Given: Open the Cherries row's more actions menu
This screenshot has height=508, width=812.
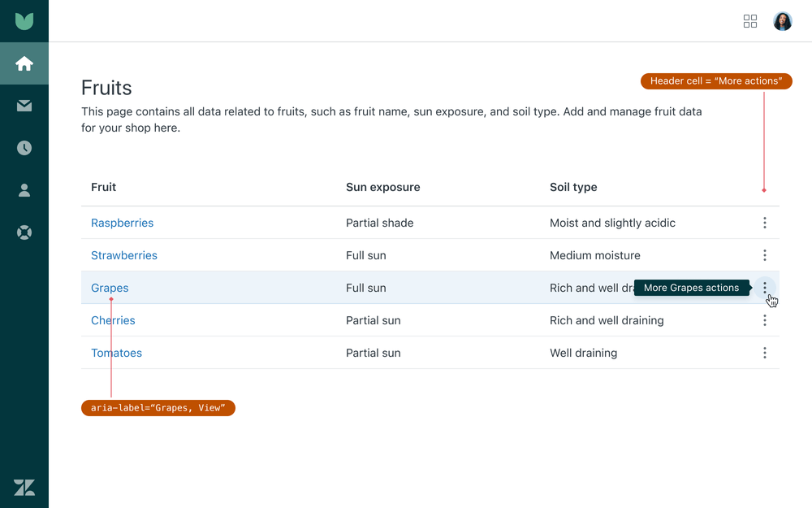Looking at the screenshot, I should click(x=764, y=320).
